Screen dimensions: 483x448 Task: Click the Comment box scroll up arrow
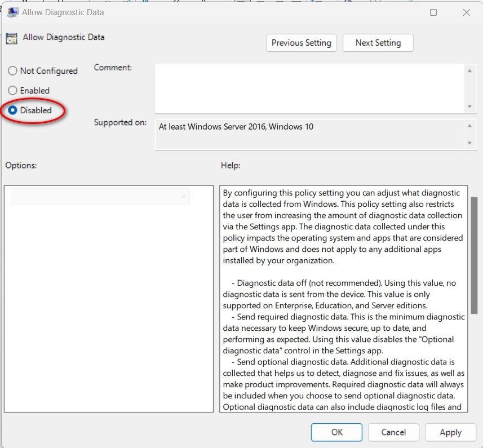coord(469,70)
